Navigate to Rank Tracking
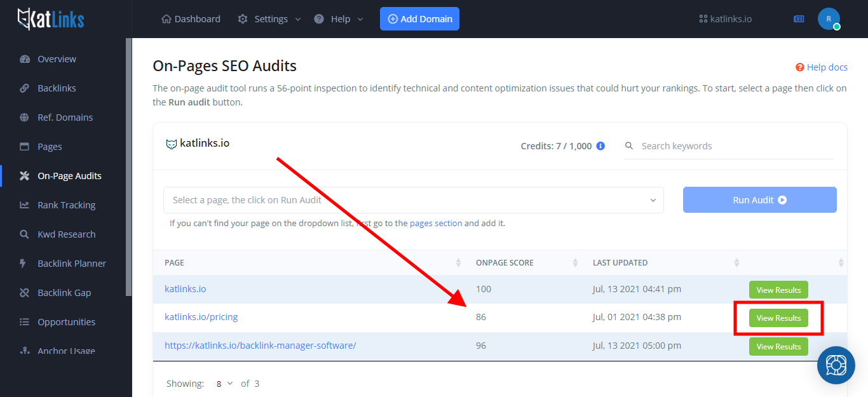This screenshot has width=868, height=397. 66,205
